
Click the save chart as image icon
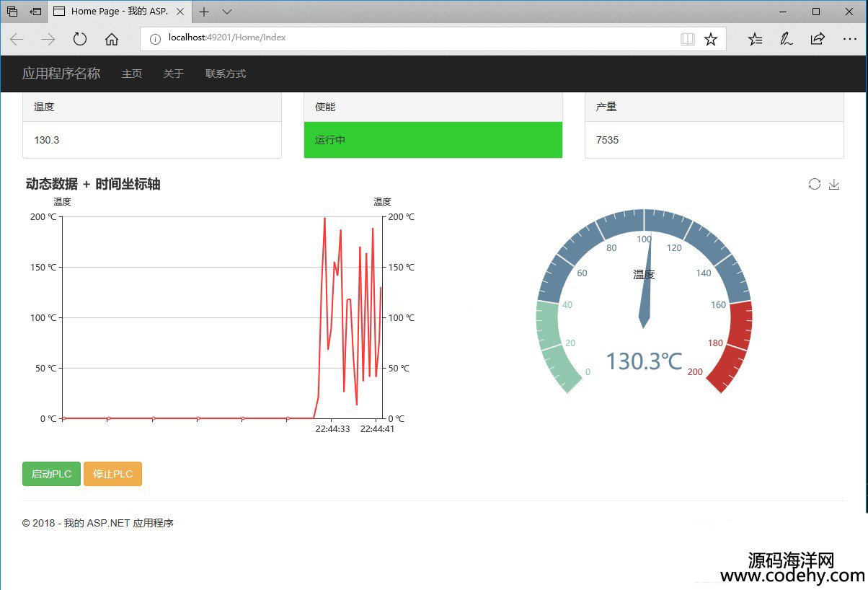[834, 184]
